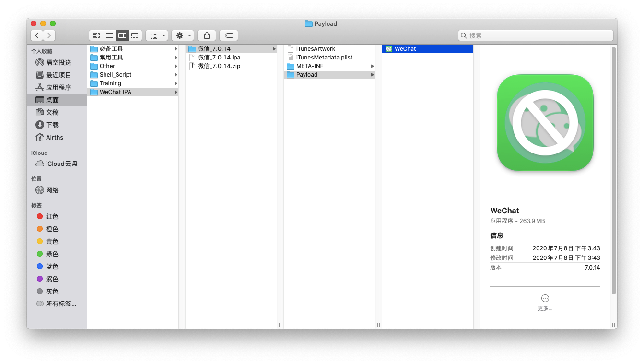Show 所有标签 in sidebar
The height and width of the screenshot is (364, 644).
(x=57, y=304)
